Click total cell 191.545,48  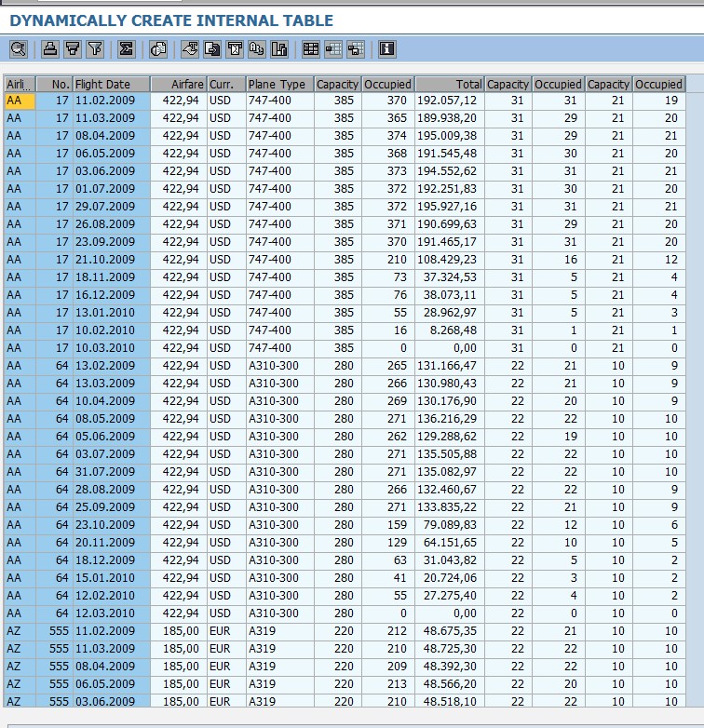pyautogui.click(x=450, y=154)
